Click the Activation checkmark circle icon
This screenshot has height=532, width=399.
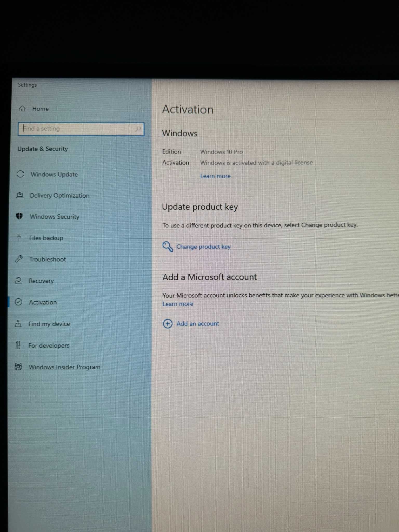pos(18,302)
